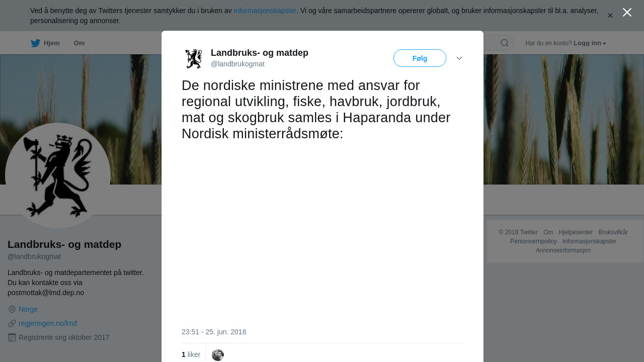Click the search magnifier icon
The height and width of the screenshot is (362, 644).
505,43
